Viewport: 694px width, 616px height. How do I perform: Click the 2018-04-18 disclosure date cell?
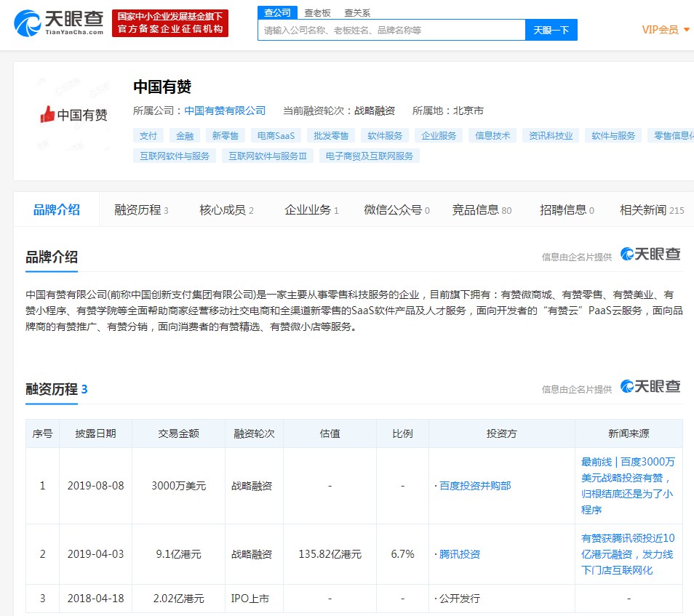(x=95, y=599)
